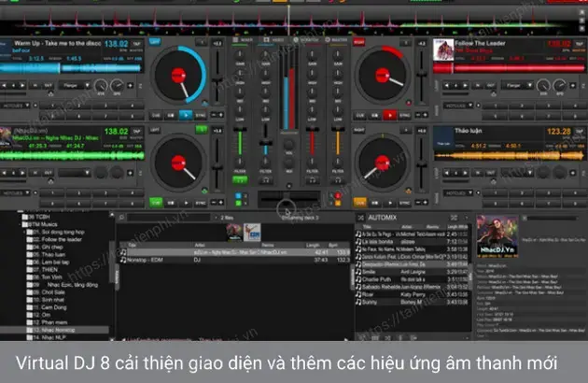The width and height of the screenshot is (588, 383).
Task: Toggle the red RIGHT crossfader assign button
Action: [358, 42]
